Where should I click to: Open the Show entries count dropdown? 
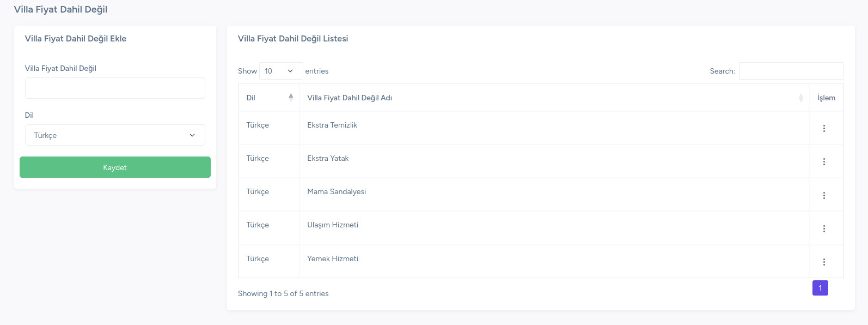(281, 71)
